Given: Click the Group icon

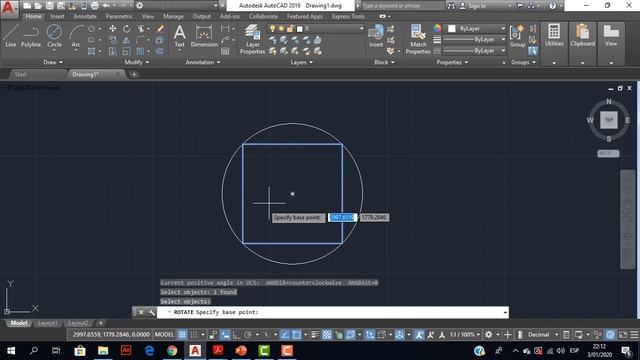Looking at the screenshot, I should click(x=517, y=36).
